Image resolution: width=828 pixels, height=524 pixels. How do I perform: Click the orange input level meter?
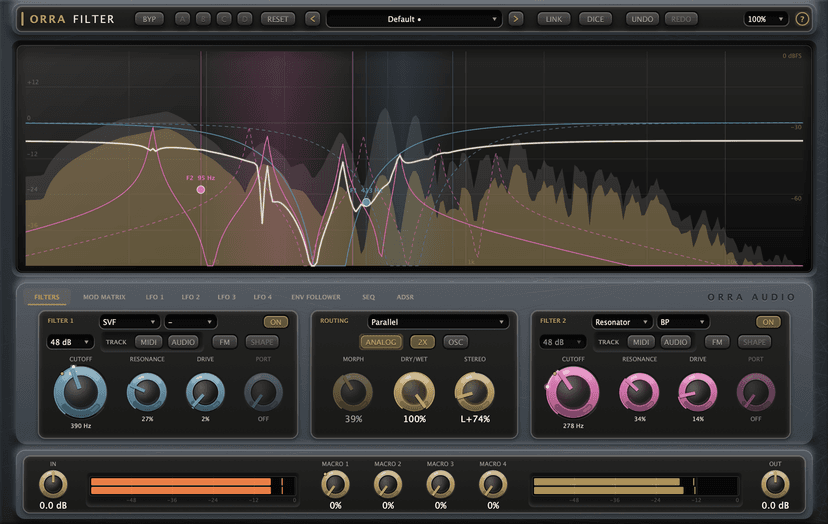[192, 486]
